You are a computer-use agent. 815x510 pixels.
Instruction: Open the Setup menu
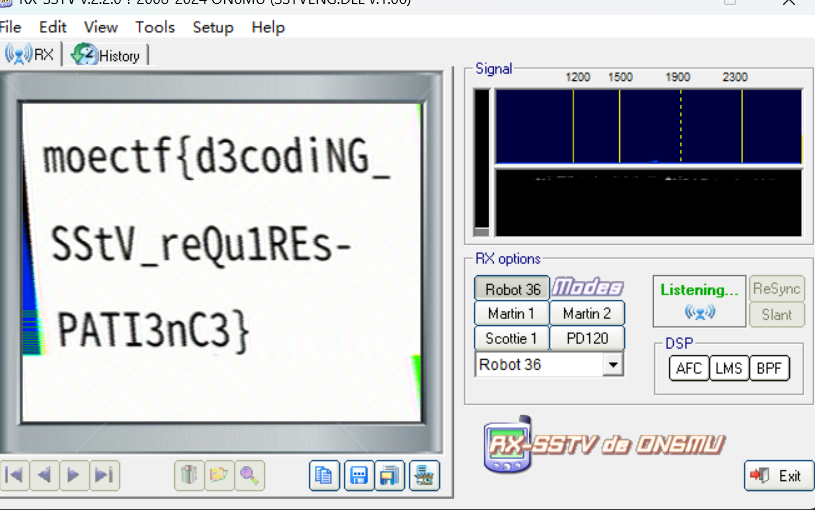click(213, 27)
